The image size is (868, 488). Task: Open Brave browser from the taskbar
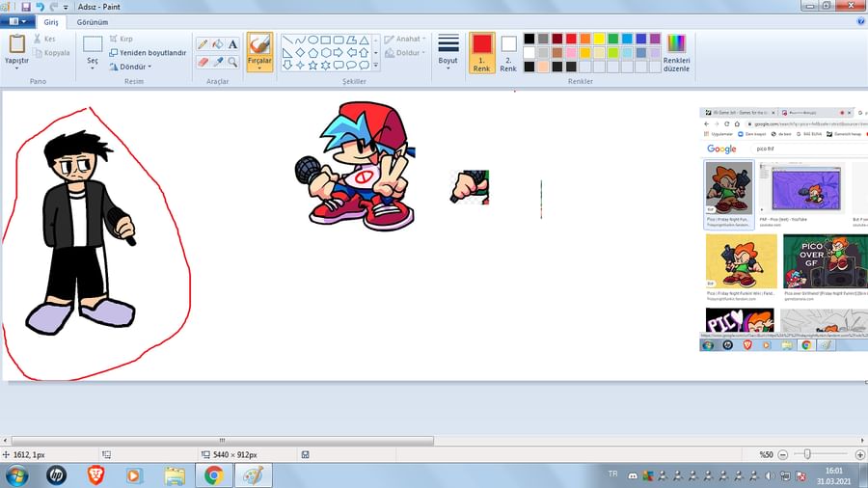[x=95, y=475]
